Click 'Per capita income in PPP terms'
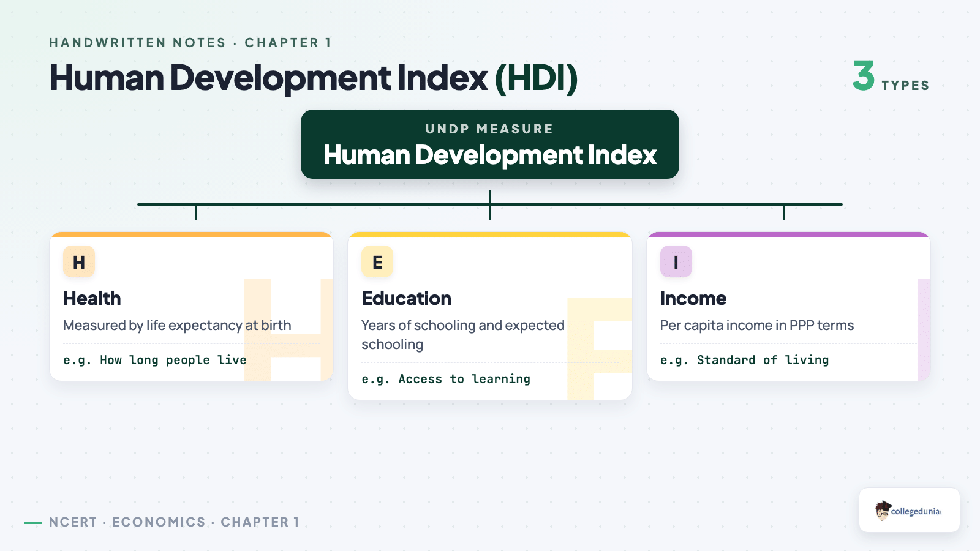 pyautogui.click(x=757, y=326)
